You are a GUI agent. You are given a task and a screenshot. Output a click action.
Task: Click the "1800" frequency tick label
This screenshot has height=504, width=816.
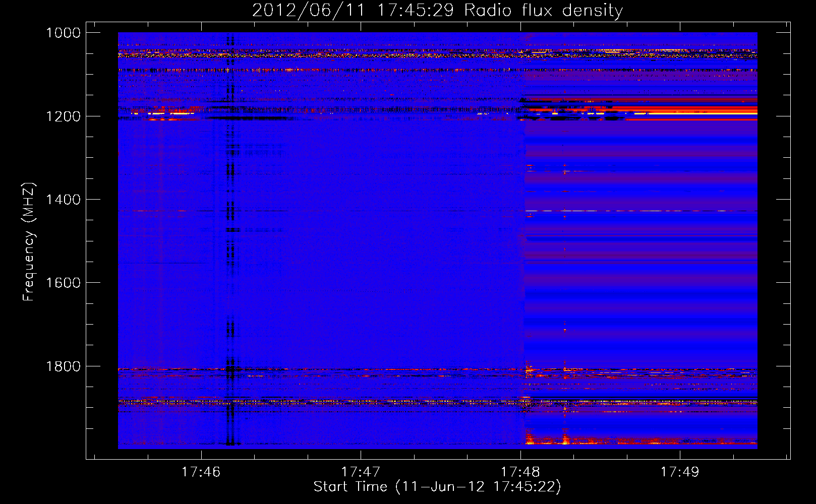click(x=63, y=366)
